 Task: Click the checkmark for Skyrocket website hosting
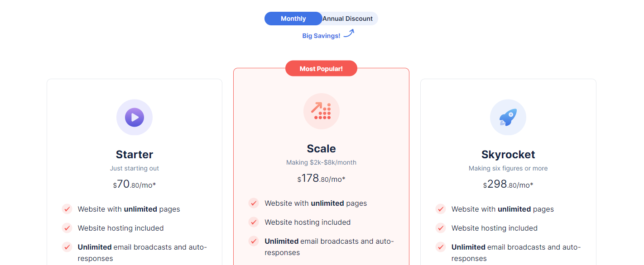[440, 228]
